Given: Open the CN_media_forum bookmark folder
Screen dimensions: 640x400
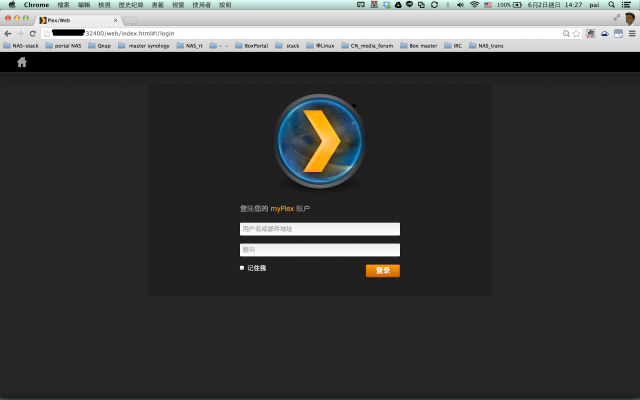Looking at the screenshot, I should coord(367,46).
